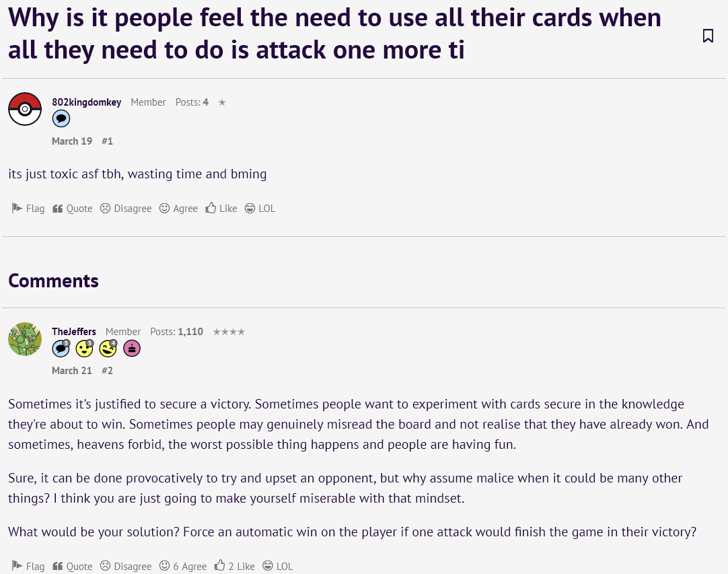Image resolution: width=728 pixels, height=574 pixels.
Task: Bookmark this discussion thread
Action: 708,36
